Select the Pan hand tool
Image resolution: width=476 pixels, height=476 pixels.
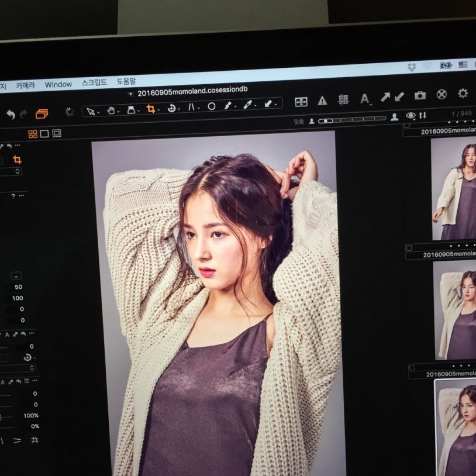(x=111, y=111)
